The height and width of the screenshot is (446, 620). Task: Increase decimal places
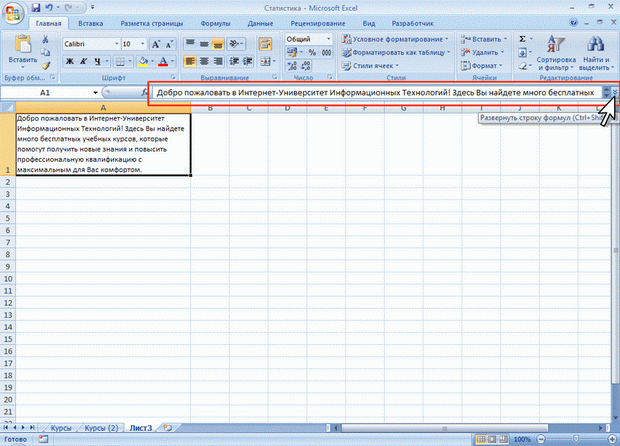tap(292, 66)
